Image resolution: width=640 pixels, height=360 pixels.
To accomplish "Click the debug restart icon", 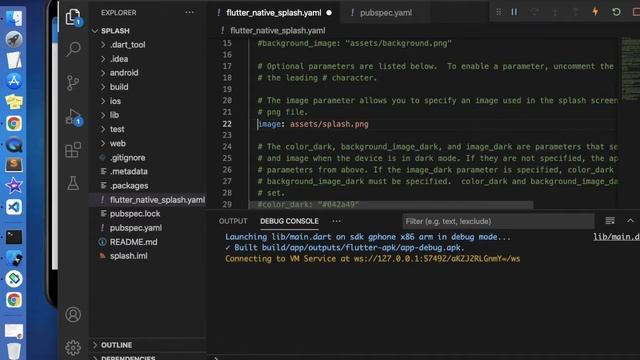I will 616,12.
